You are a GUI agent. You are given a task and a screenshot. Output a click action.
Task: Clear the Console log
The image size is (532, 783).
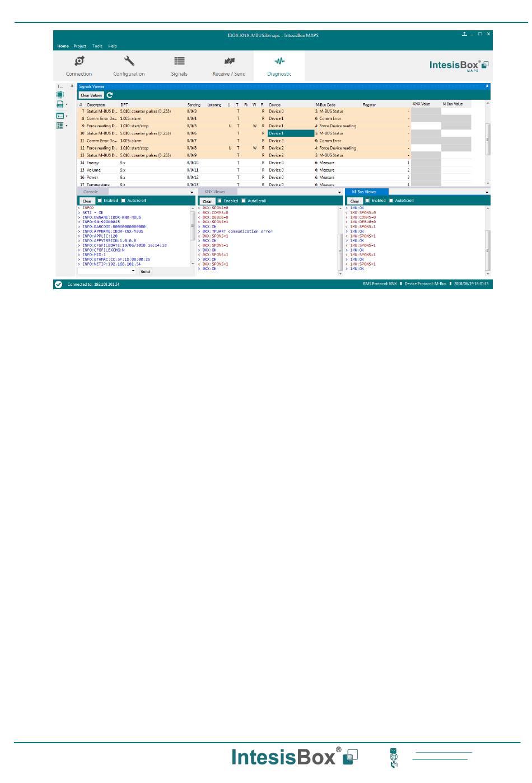(87, 201)
